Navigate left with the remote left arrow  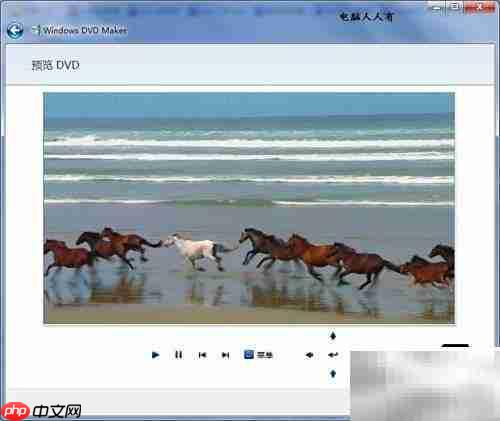coord(310,355)
